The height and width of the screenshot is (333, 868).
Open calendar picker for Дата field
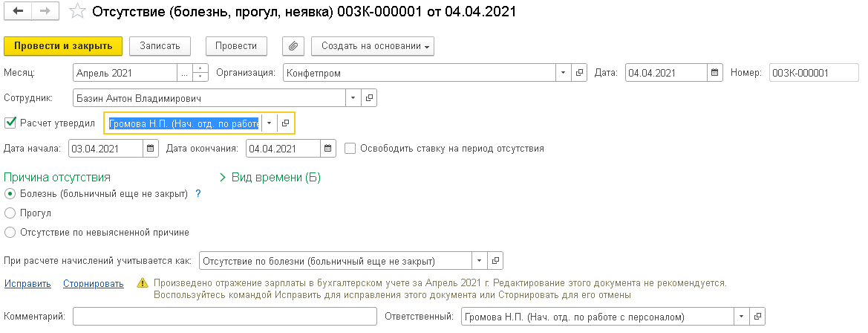click(x=715, y=73)
